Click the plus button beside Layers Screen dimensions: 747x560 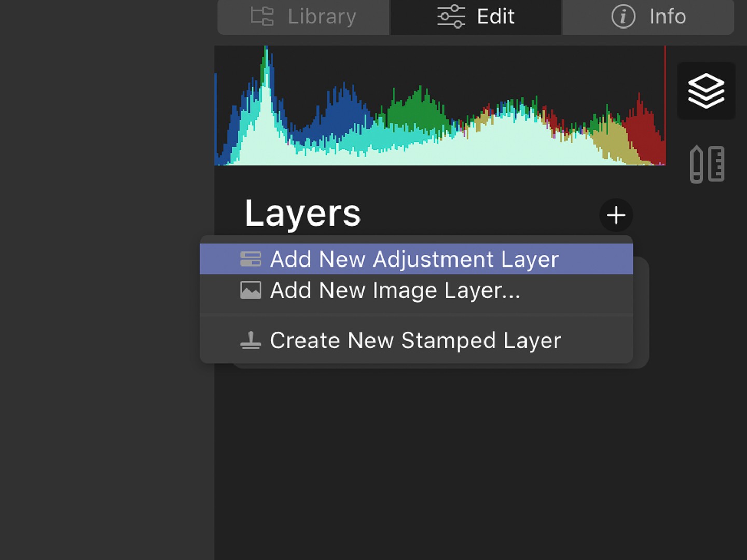tap(616, 215)
